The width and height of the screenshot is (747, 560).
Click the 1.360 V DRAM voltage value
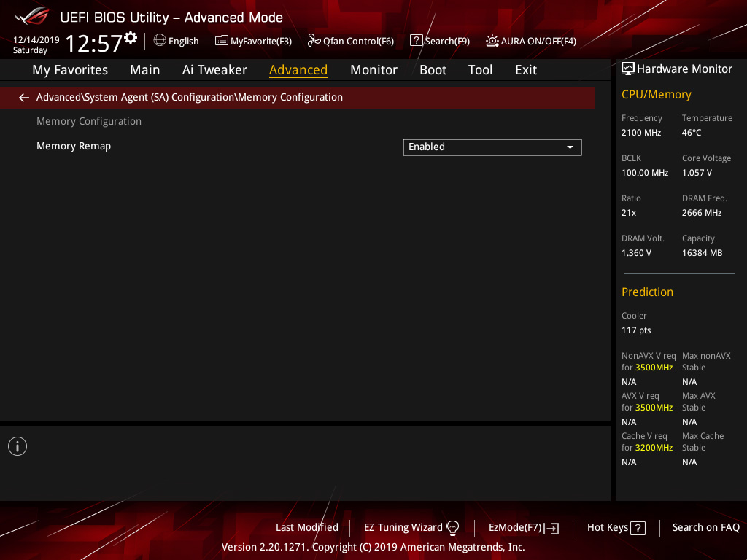point(636,253)
